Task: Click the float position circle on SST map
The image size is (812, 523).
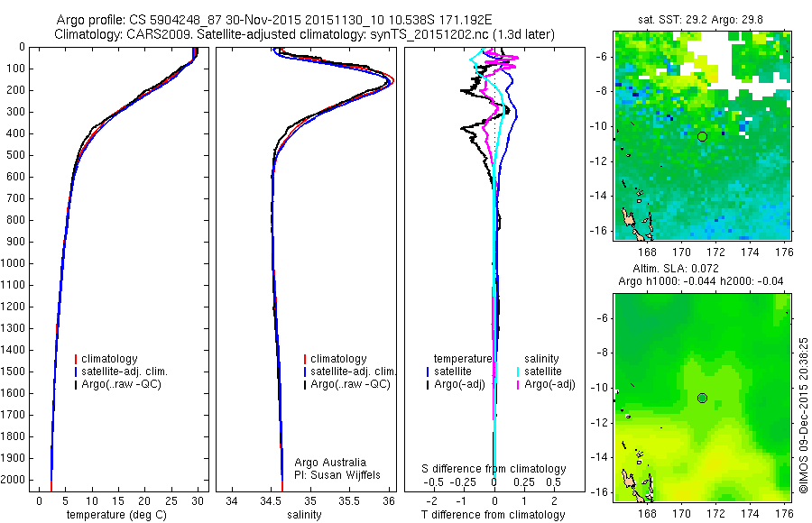Action: [x=702, y=137]
